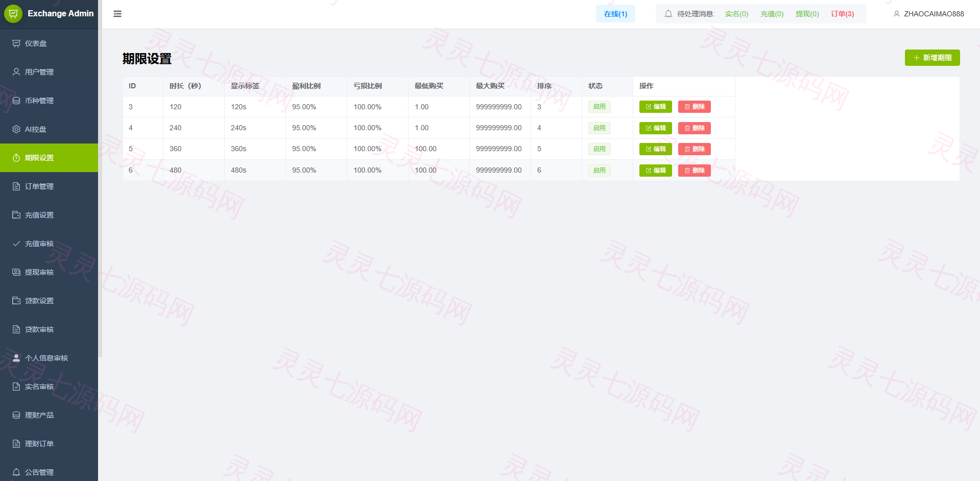Click the 提现审核 sidebar icon

(16, 272)
